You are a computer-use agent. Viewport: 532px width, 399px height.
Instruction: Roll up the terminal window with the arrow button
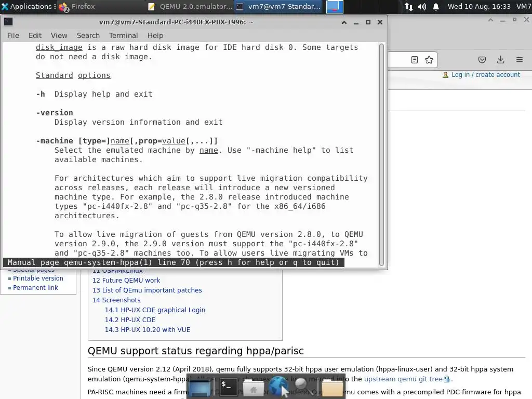coord(344,22)
